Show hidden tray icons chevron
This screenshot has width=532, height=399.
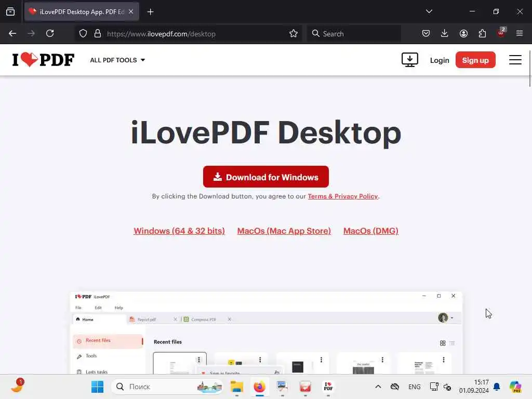[378, 387]
